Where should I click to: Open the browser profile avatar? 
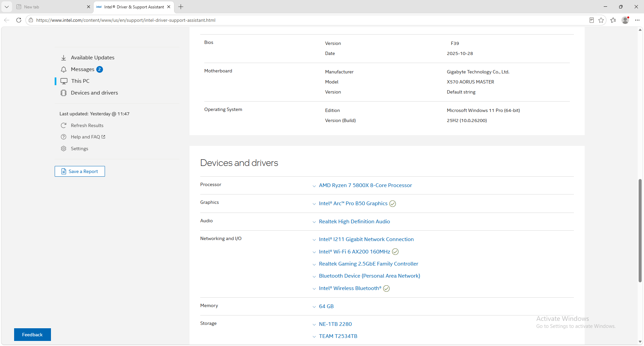click(x=625, y=20)
